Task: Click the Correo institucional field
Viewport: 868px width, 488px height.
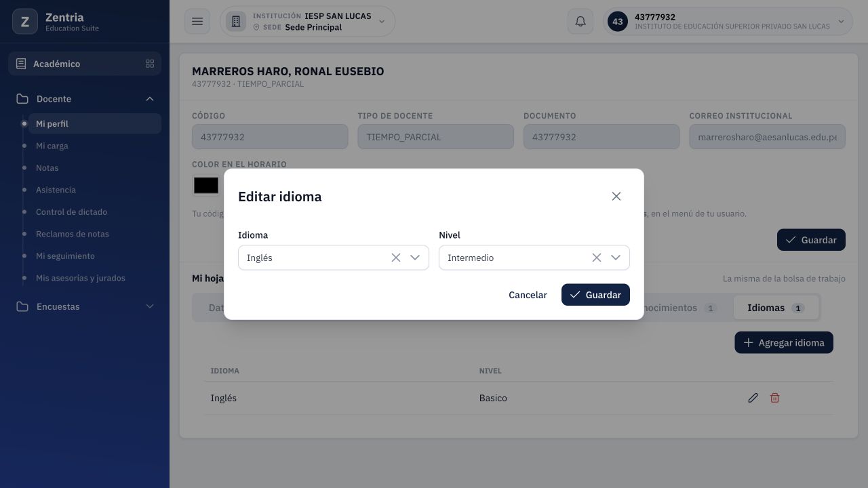Action: (768, 137)
